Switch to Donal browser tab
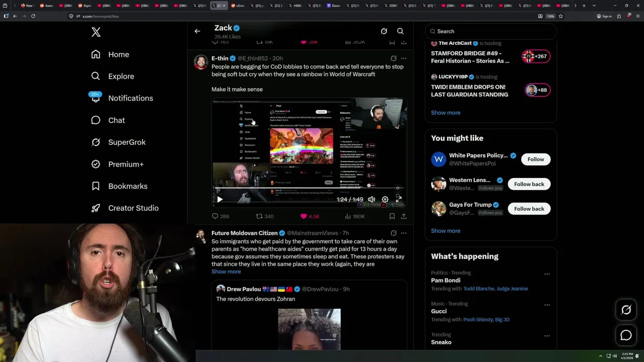644x362 pixels. point(333,6)
